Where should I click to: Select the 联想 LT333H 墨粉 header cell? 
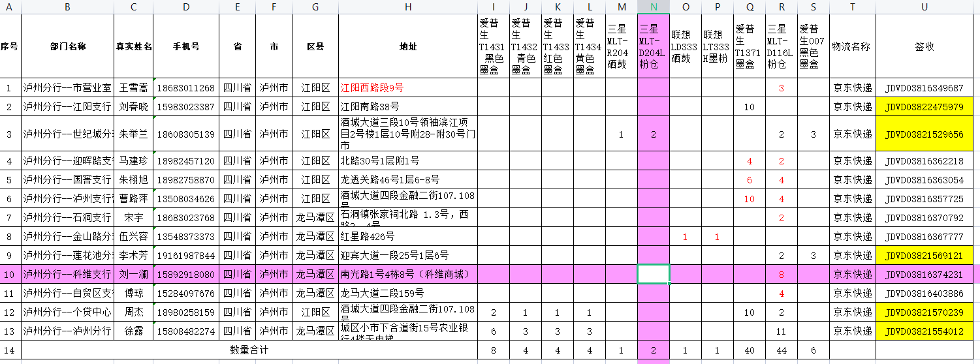point(717,46)
